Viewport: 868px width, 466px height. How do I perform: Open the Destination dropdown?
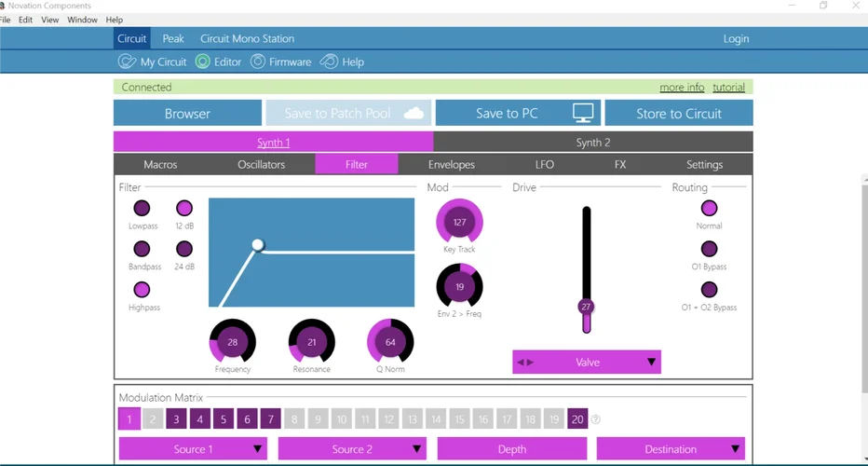pos(671,449)
